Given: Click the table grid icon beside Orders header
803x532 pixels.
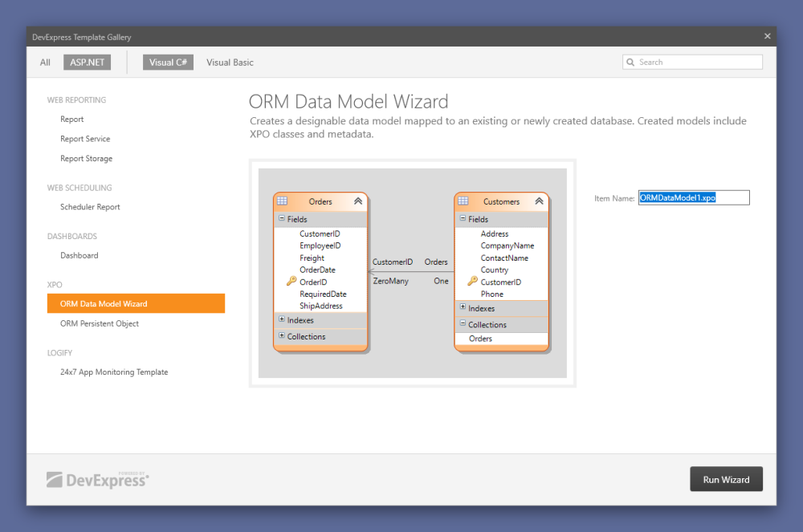Looking at the screenshot, I should click(282, 201).
